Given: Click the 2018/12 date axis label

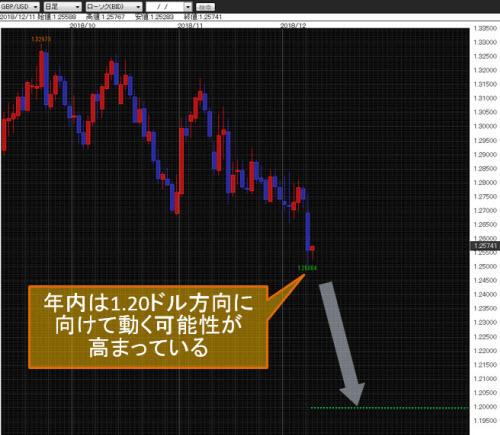Looking at the screenshot, I should click(293, 26).
